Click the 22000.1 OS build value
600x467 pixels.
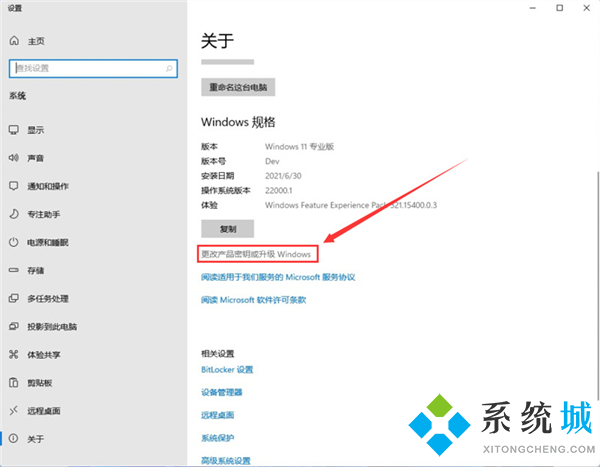click(279, 190)
